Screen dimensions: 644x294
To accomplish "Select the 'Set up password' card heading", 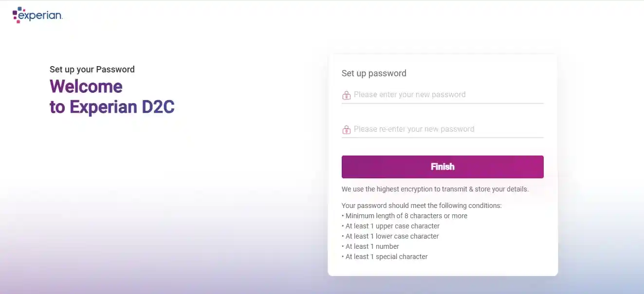I will point(374,73).
